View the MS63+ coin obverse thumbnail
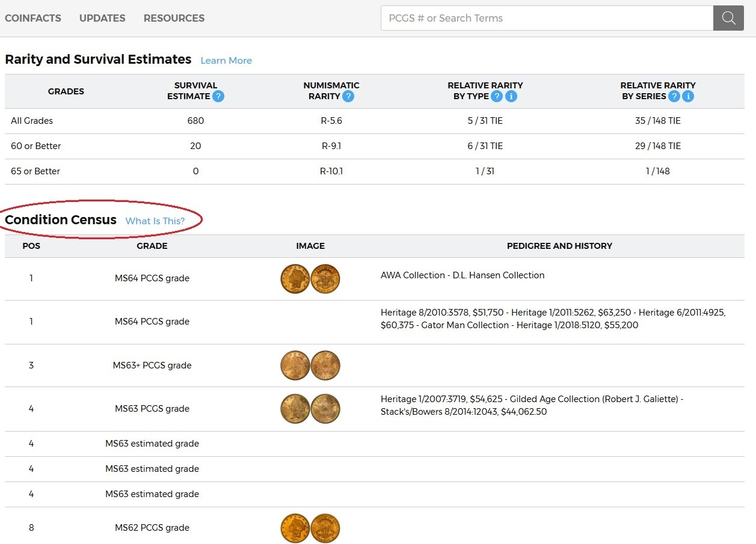 295,365
